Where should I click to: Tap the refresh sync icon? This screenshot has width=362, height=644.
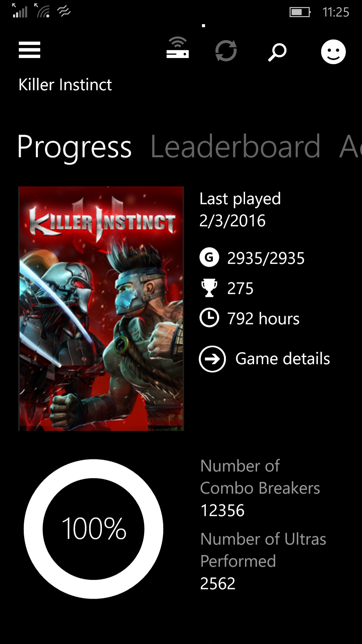(x=226, y=51)
